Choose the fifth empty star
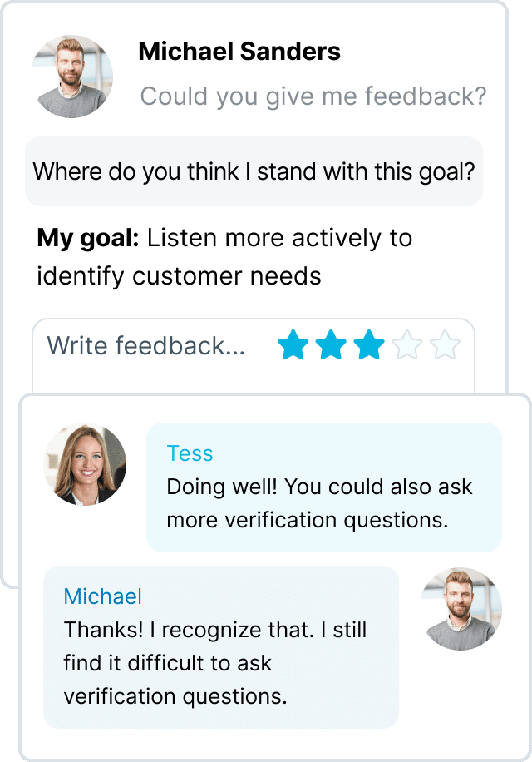The width and height of the screenshot is (532, 762). pyautogui.click(x=445, y=345)
